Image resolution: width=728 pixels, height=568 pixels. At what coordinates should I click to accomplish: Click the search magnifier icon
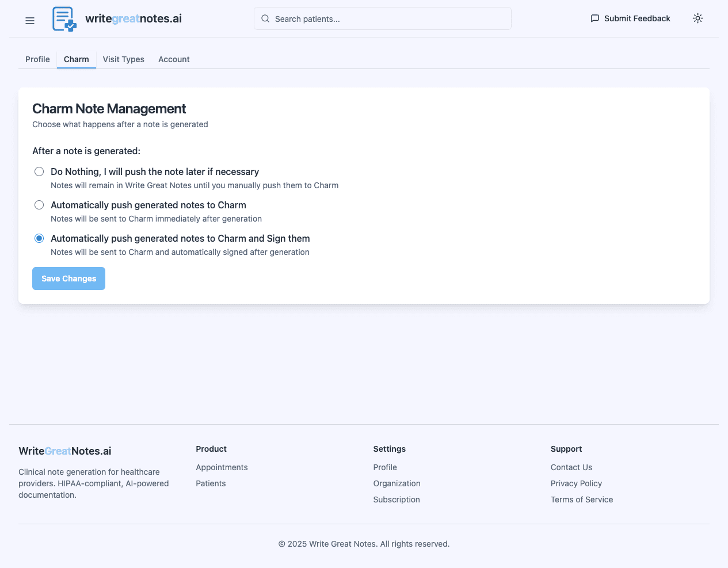click(x=265, y=18)
